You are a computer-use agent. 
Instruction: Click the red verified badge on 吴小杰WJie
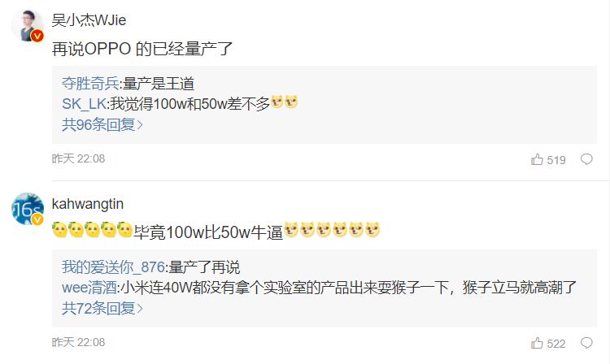[37, 36]
